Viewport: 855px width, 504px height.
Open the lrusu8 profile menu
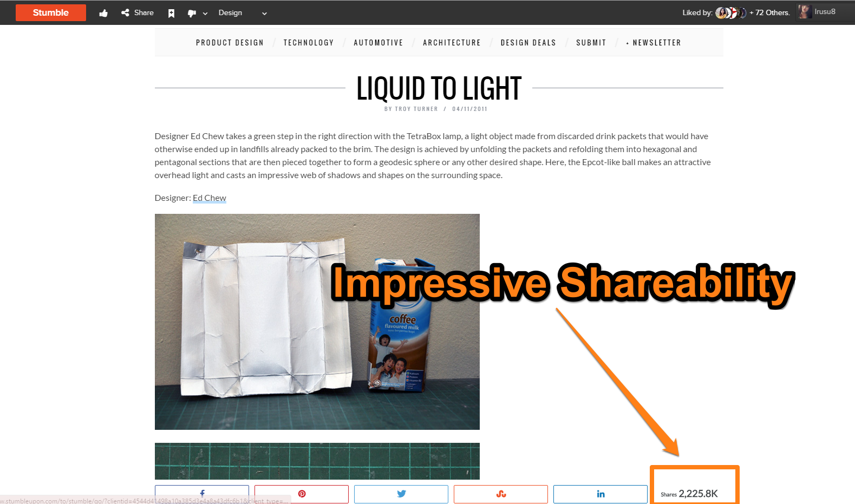tap(825, 11)
